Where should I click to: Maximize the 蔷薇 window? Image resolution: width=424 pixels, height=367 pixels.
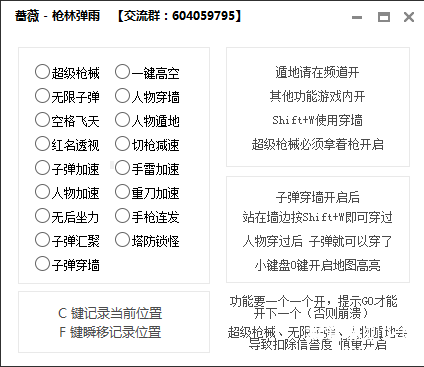[x=384, y=17]
